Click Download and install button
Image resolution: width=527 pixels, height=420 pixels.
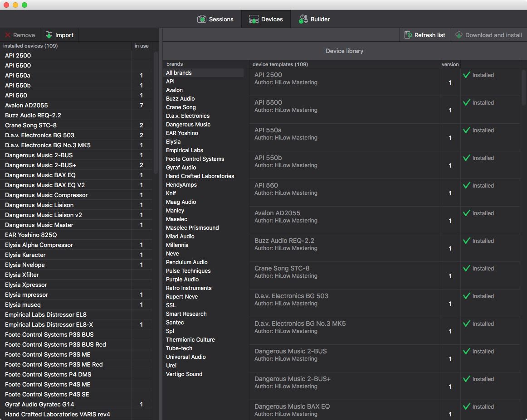(x=489, y=35)
